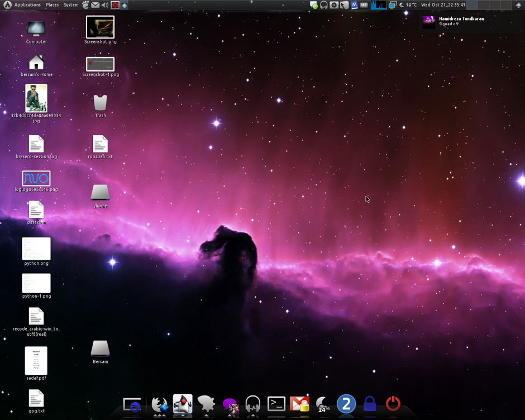
Task: Expand the 14 °C weather applet
Action: (408, 4)
